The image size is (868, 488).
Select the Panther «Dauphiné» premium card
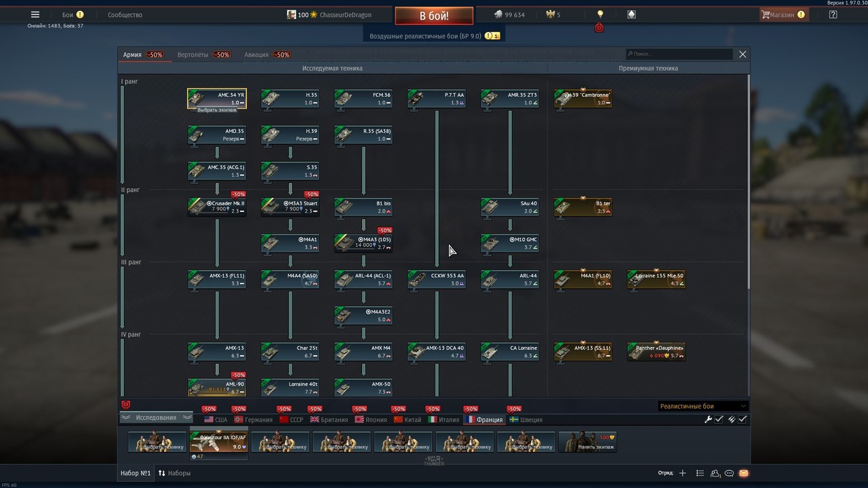tap(656, 352)
